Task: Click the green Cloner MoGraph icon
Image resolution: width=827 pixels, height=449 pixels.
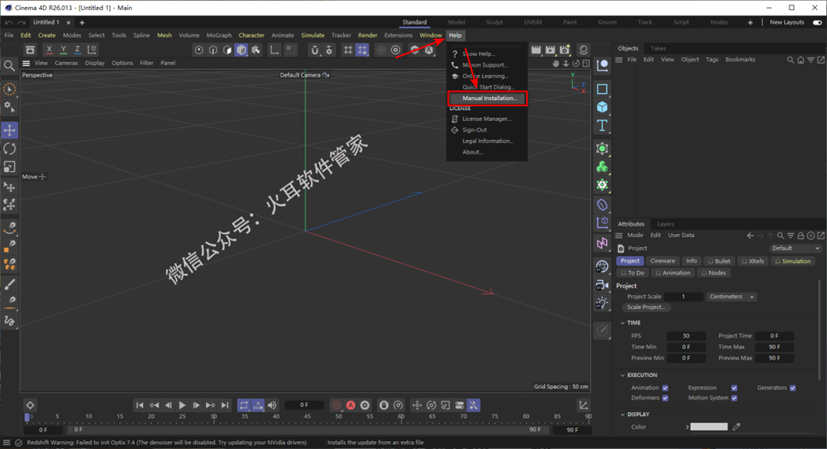Action: (x=602, y=167)
